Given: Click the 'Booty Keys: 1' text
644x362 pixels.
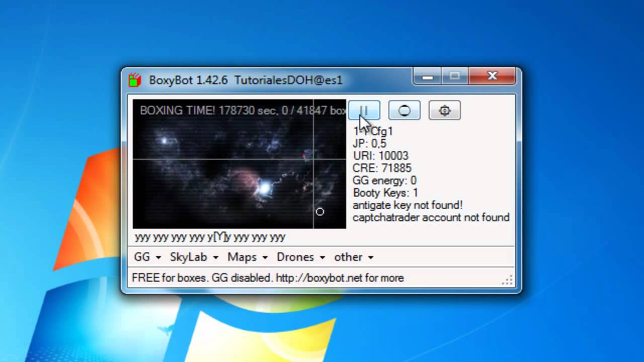Looking at the screenshot, I should 385,193.
